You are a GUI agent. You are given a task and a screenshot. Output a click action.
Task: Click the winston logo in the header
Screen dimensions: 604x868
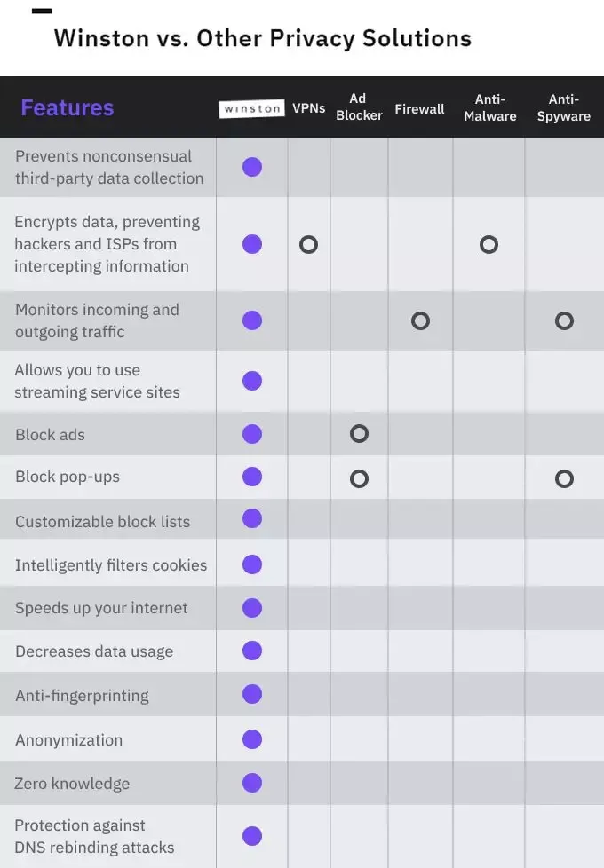point(251,108)
